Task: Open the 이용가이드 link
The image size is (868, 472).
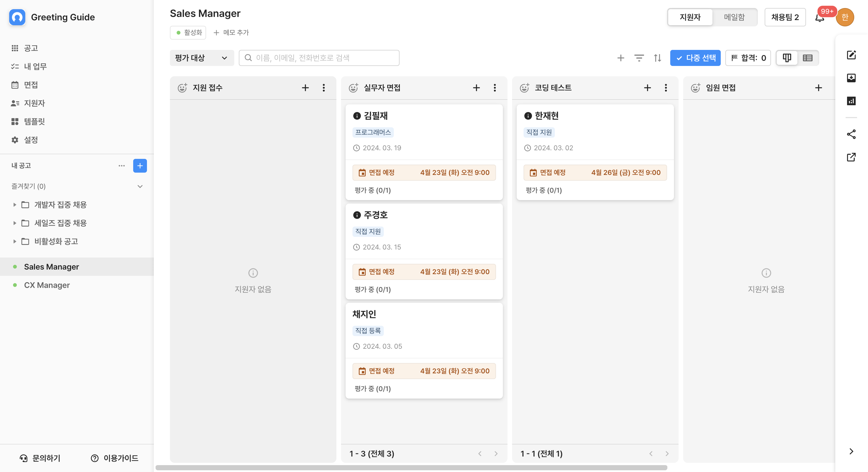Action: [115, 458]
